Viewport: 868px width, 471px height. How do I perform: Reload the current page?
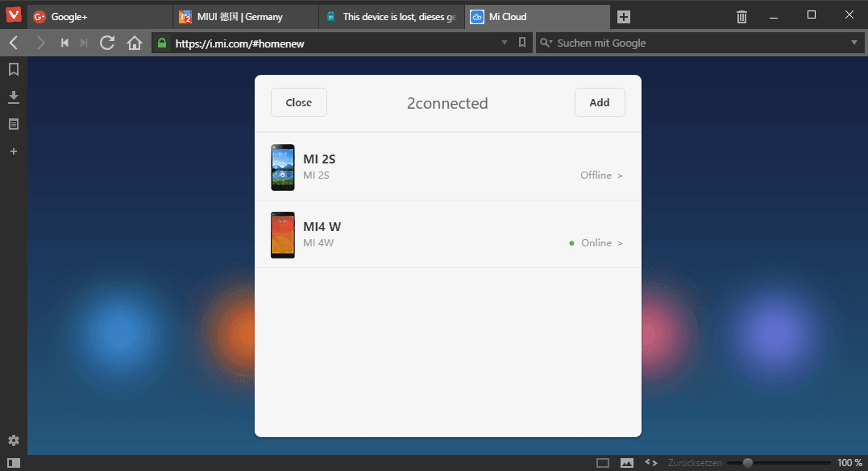(107, 43)
